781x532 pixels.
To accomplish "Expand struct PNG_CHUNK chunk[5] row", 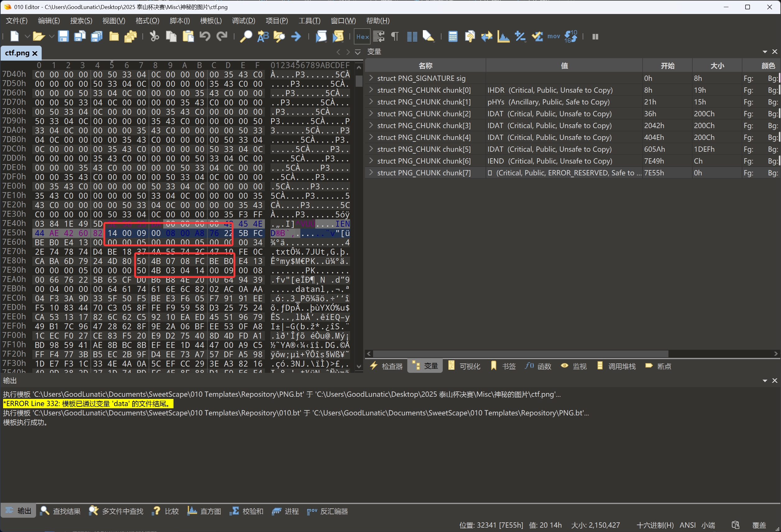I will click(x=371, y=149).
